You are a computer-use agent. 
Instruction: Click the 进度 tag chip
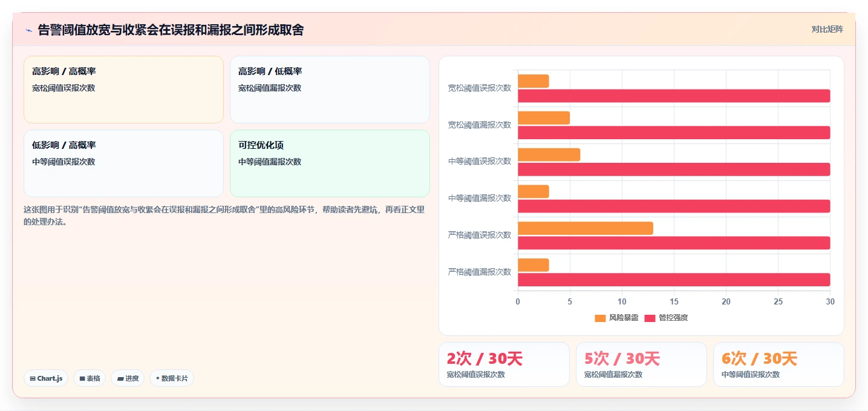pos(128,378)
